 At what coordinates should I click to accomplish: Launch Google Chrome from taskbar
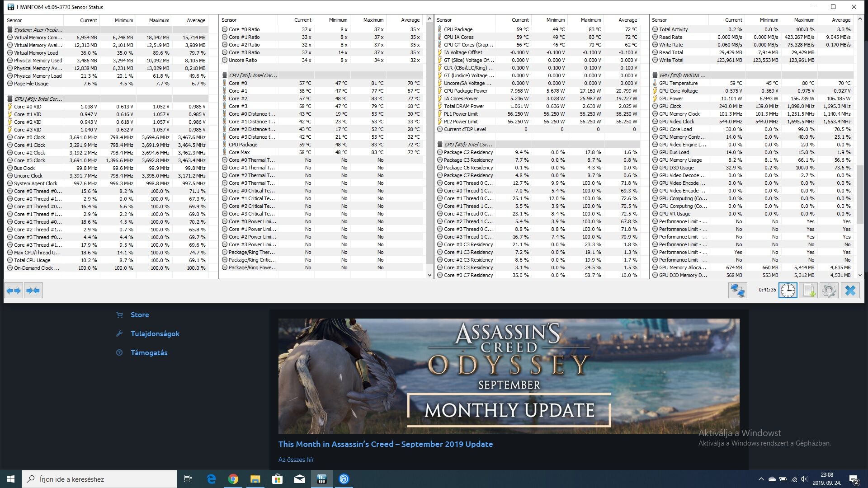click(233, 479)
